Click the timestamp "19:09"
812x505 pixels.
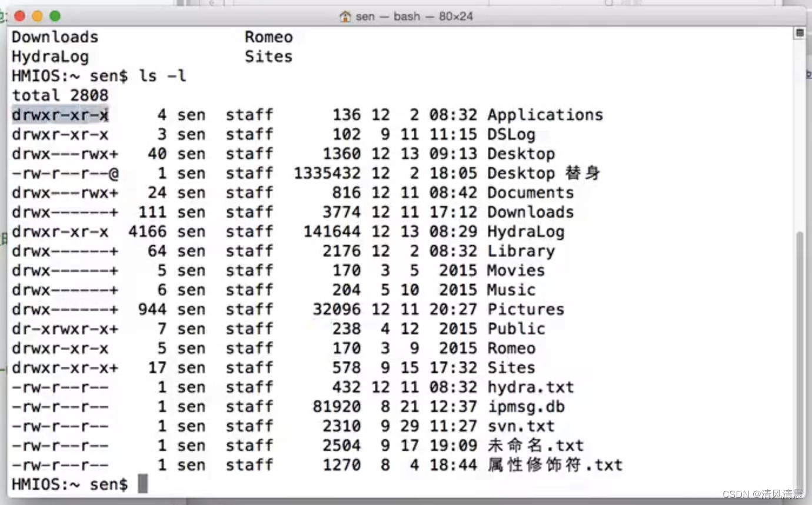click(452, 445)
